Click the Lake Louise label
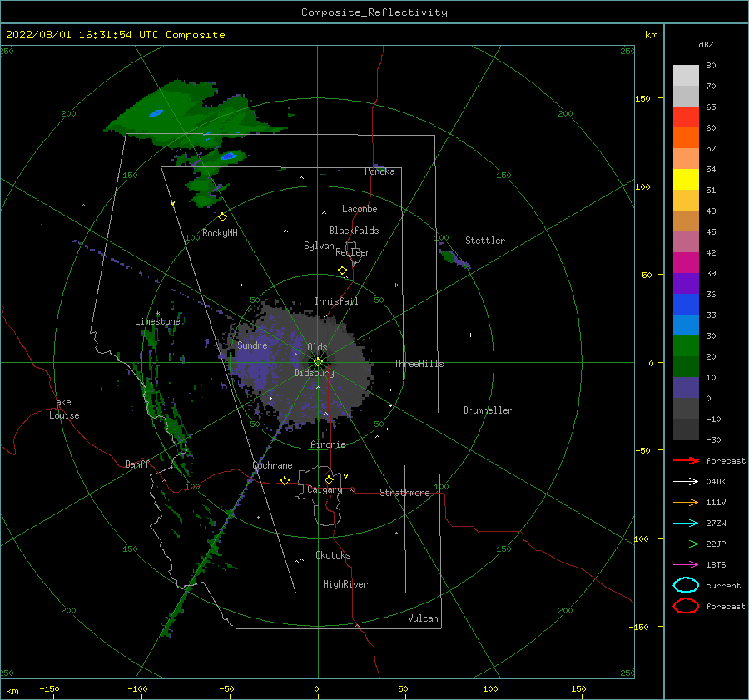This screenshot has width=749, height=700. pyautogui.click(x=64, y=409)
